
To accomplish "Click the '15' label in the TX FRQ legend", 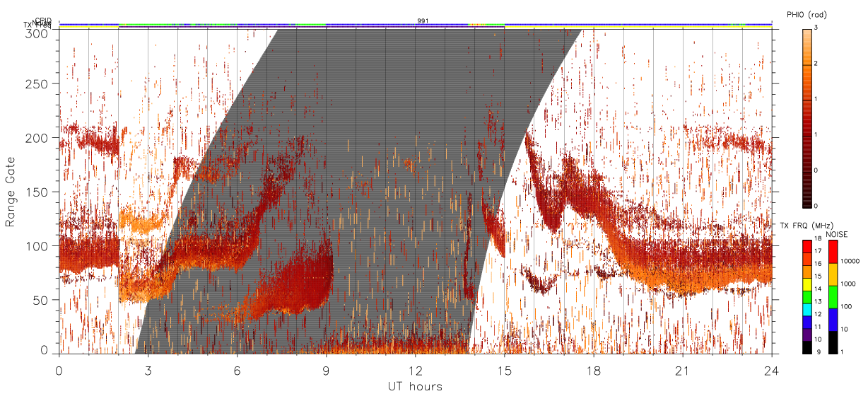I will (817, 277).
